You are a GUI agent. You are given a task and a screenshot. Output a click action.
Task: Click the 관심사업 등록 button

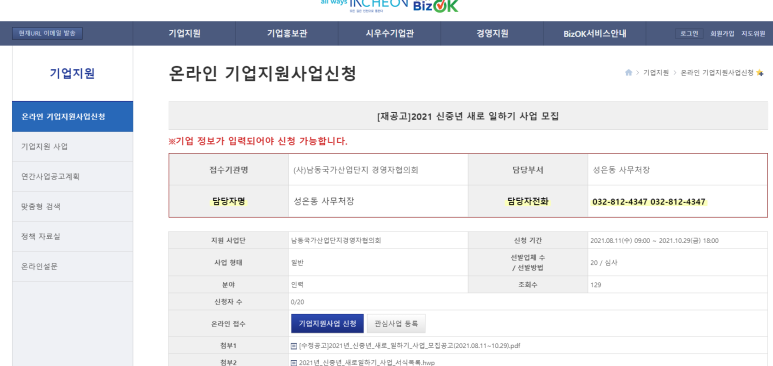click(x=396, y=324)
